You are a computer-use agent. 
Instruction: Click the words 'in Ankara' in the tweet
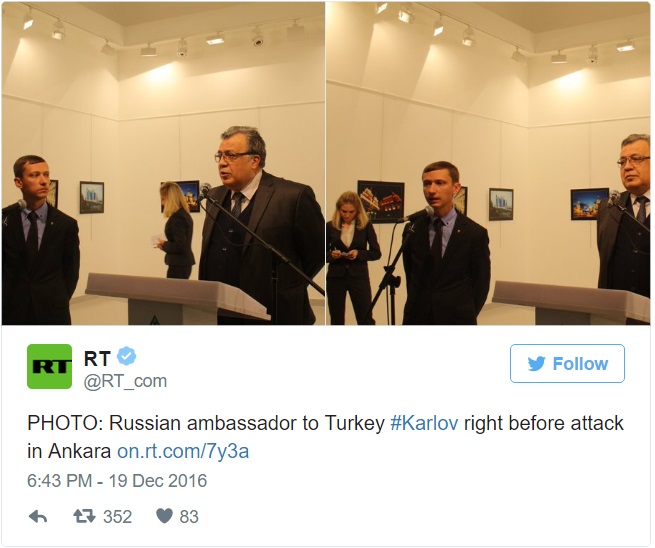[69, 451]
